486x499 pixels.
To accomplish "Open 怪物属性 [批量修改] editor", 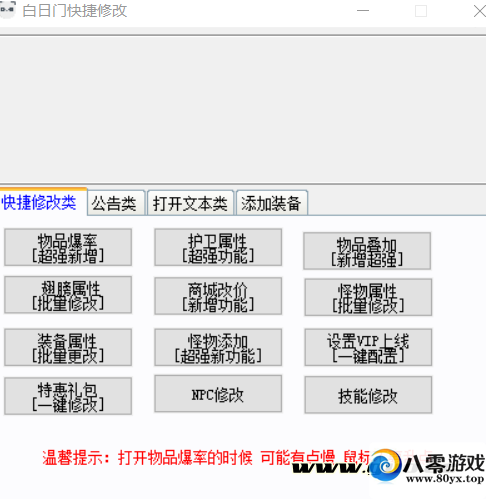I will coord(368,297).
